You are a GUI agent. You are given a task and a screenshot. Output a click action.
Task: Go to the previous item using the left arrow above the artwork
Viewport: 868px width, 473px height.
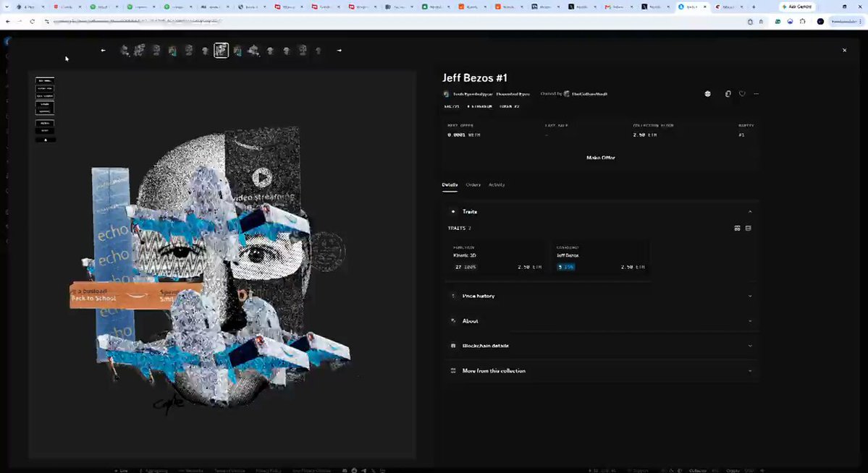pyautogui.click(x=103, y=51)
